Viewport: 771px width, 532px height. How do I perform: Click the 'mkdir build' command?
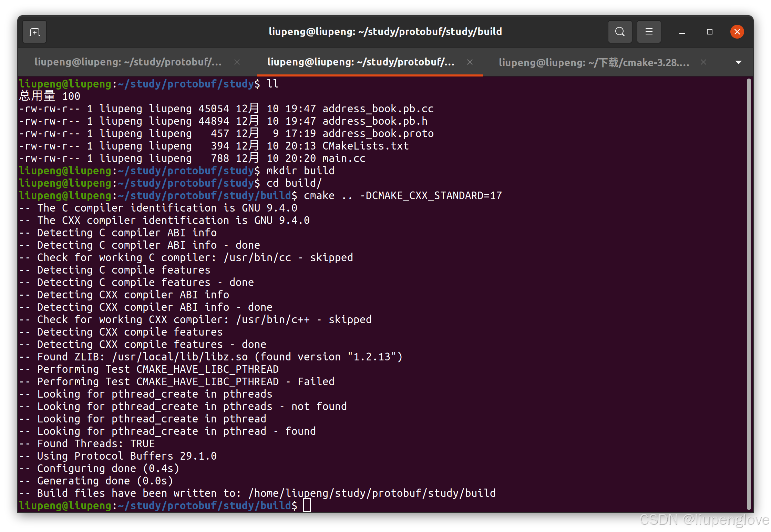coord(300,171)
